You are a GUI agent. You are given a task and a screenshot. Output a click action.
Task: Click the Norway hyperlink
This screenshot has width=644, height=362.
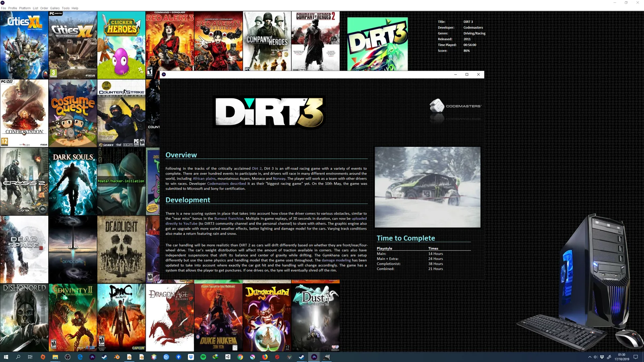pyautogui.click(x=279, y=179)
